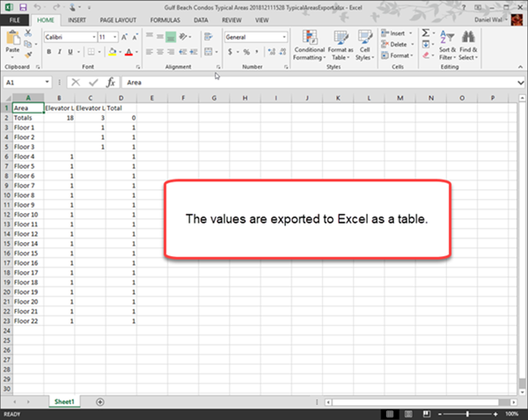Image resolution: width=528 pixels, height=420 pixels.
Task: Open Conditional Formatting menu
Action: [x=310, y=45]
